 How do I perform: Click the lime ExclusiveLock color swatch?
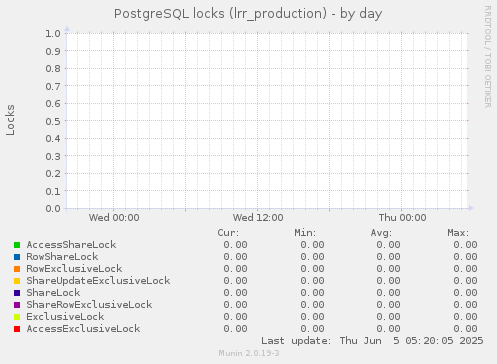pos(17,317)
